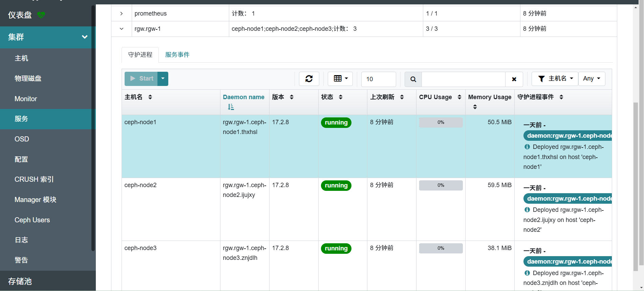Click the Daemon name sort order icon
The width and height of the screenshot is (644, 291).
[231, 107]
